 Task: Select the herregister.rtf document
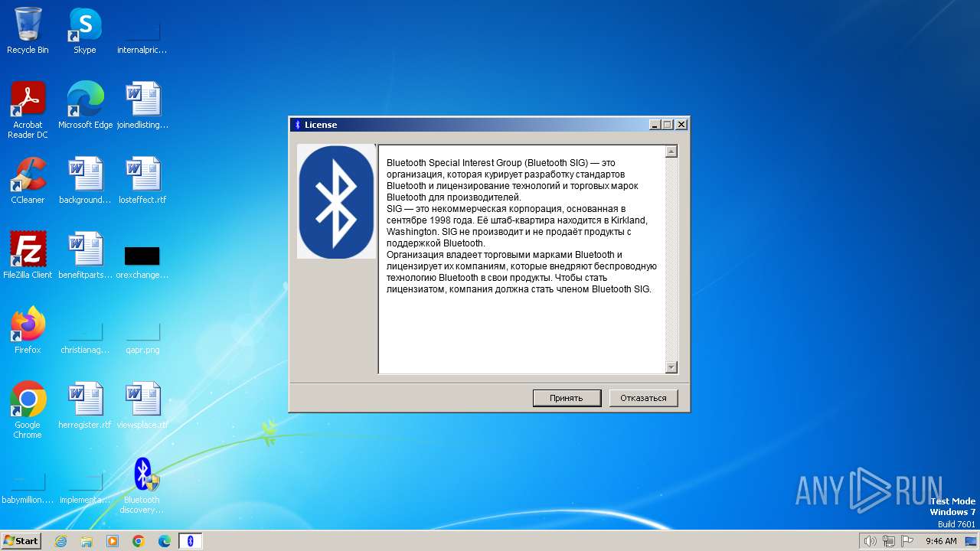pos(85,406)
